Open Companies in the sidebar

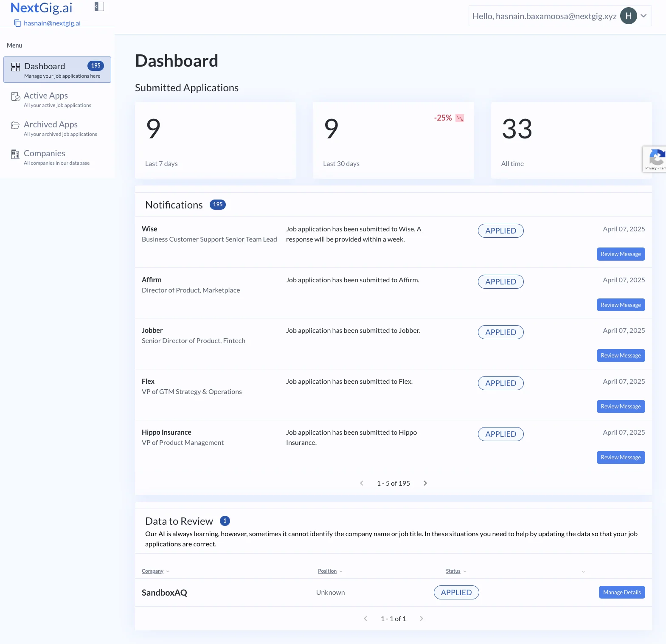pyautogui.click(x=57, y=157)
